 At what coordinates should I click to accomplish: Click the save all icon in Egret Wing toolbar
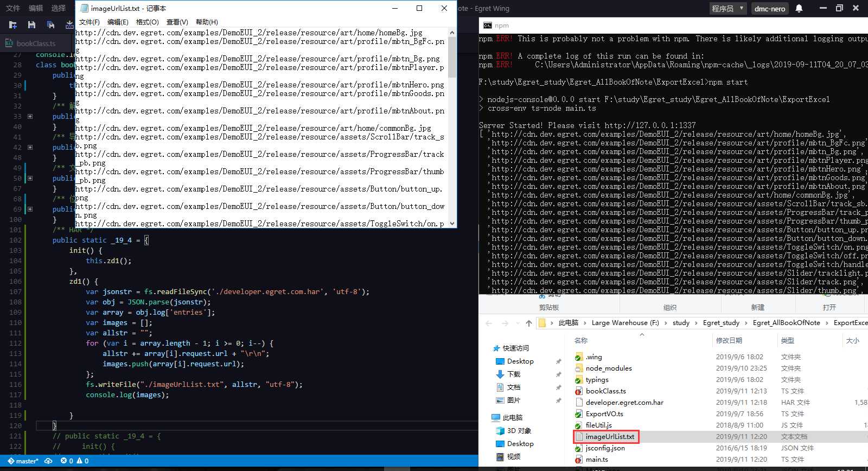(x=50, y=24)
